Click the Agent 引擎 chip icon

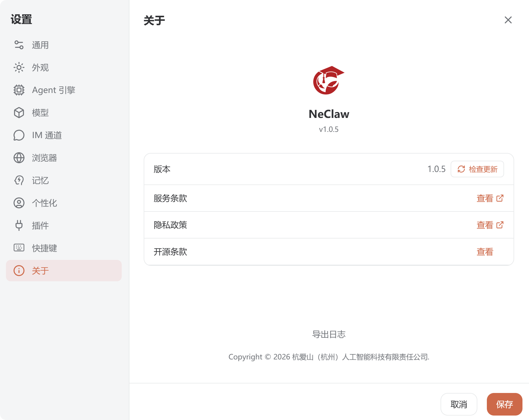click(19, 90)
